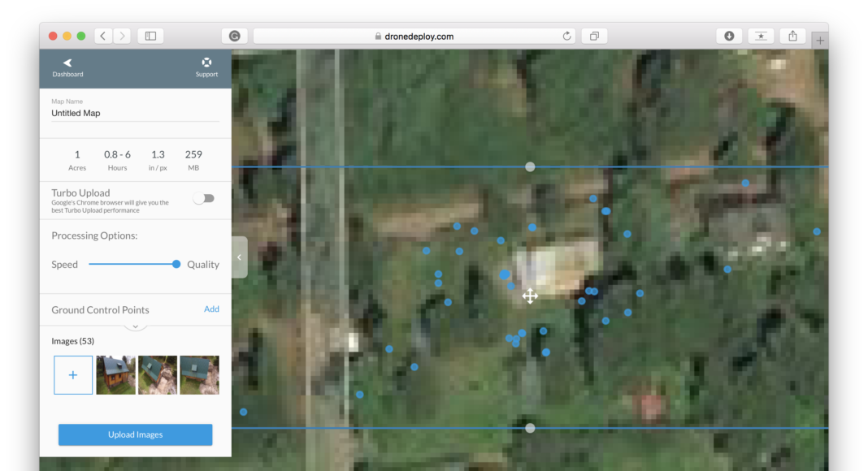Open the Safari share icon
This screenshot has width=868, height=471.
792,36
